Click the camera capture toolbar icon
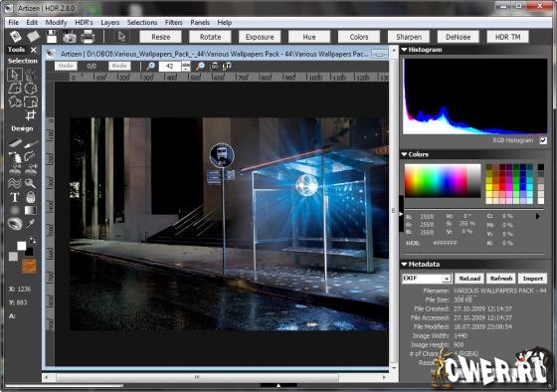 coord(70,37)
